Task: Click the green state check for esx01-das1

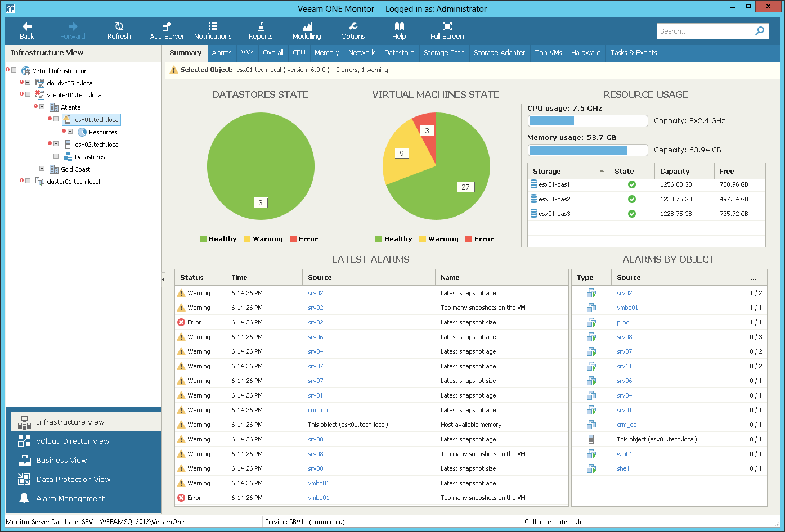Action: pos(632,184)
